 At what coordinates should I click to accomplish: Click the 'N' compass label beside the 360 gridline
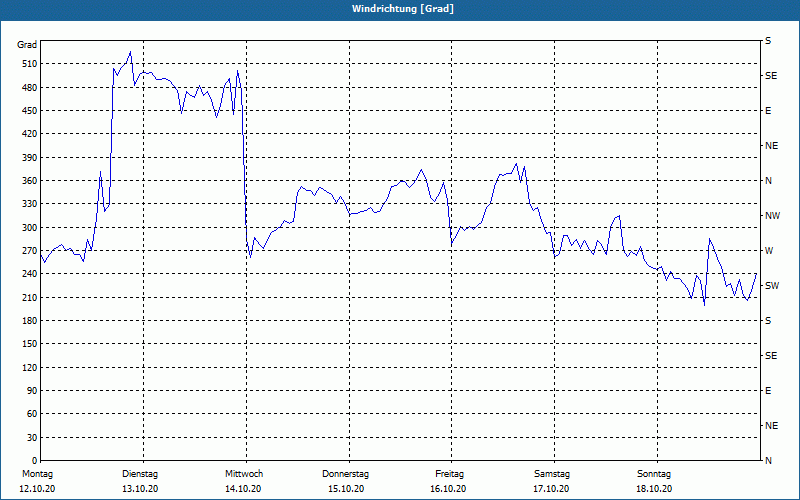point(769,181)
